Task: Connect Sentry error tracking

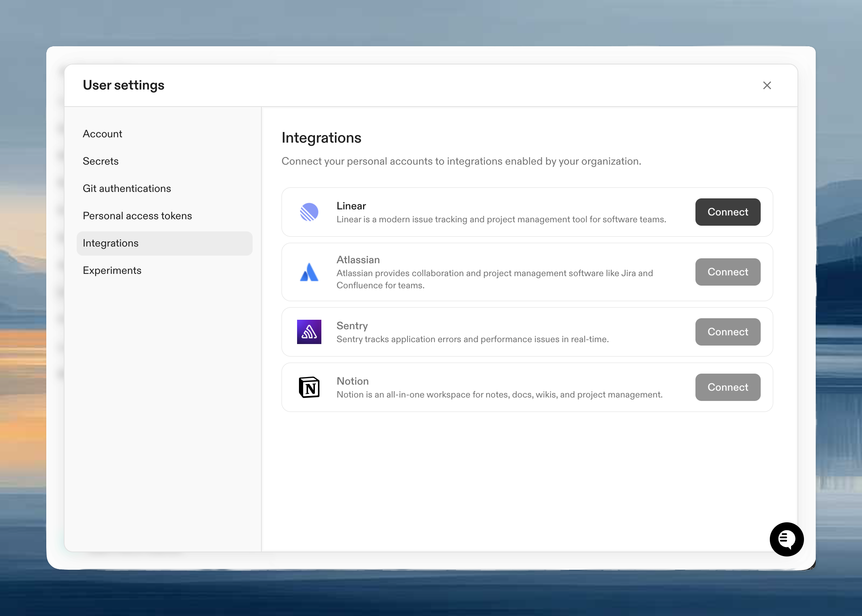Action: pos(727,332)
